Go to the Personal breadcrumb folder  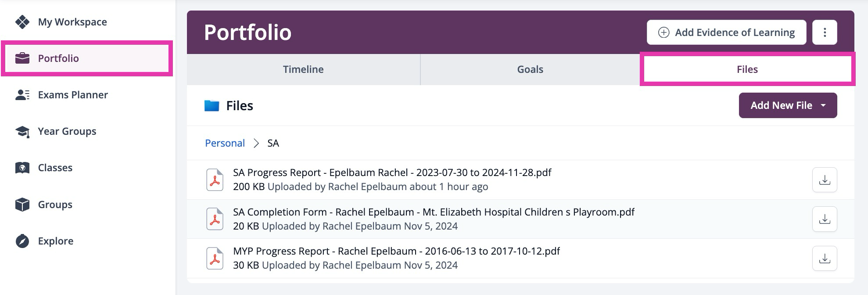point(225,143)
